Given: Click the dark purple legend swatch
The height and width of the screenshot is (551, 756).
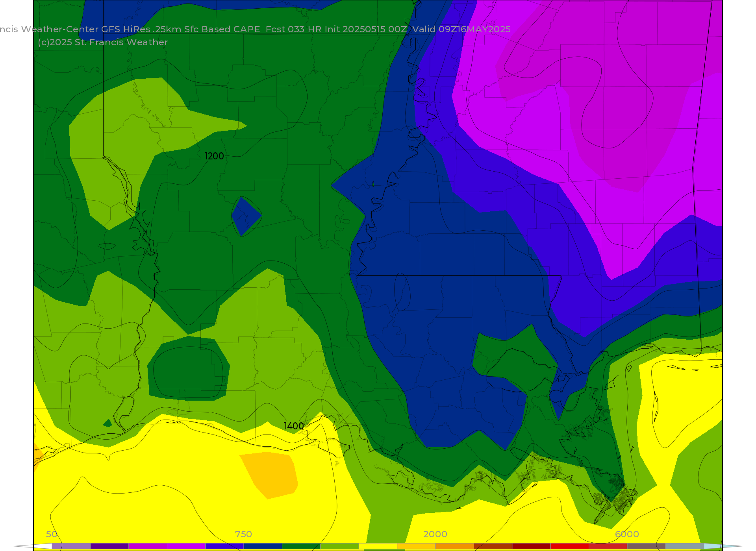Looking at the screenshot, I should tap(109, 546).
